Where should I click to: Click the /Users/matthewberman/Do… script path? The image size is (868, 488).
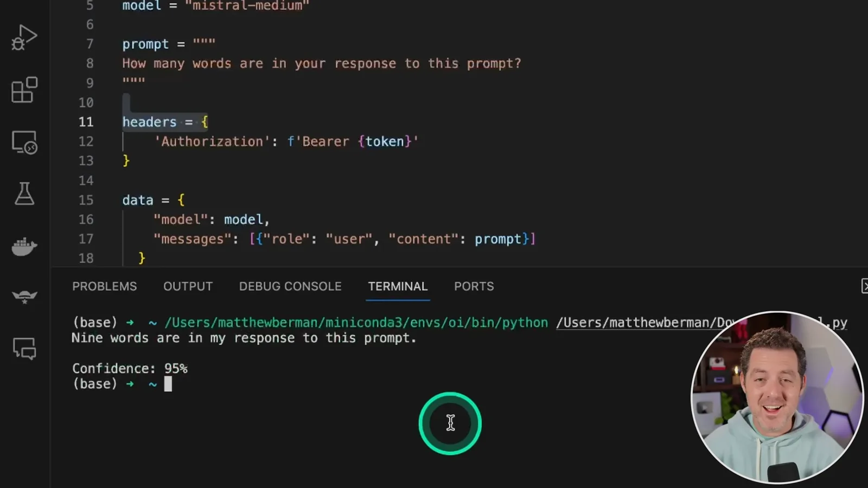point(646,323)
